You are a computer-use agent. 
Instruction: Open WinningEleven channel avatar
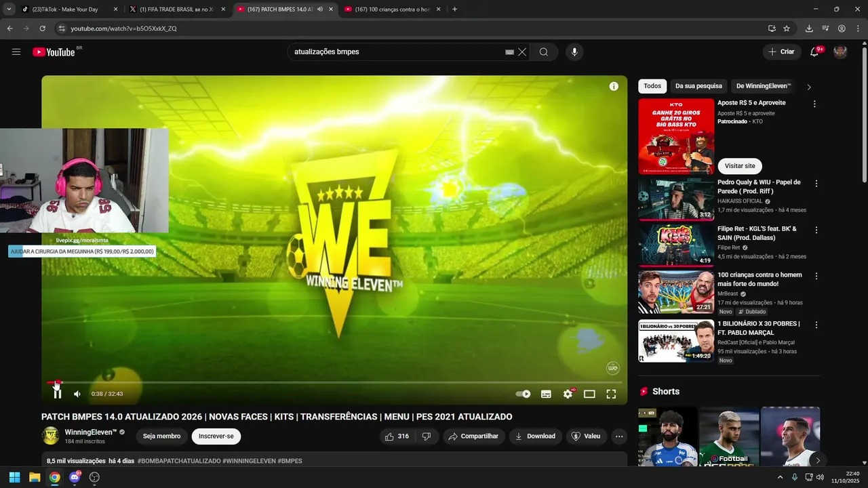51,436
